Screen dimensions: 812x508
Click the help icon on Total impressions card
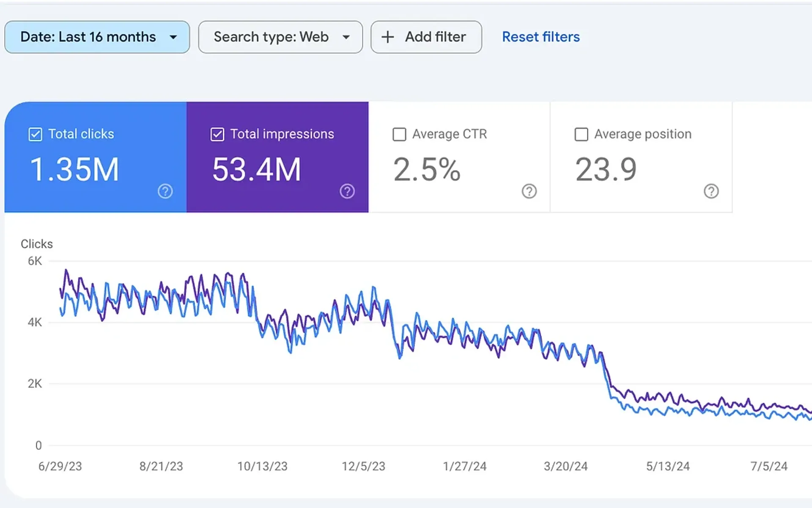(347, 191)
